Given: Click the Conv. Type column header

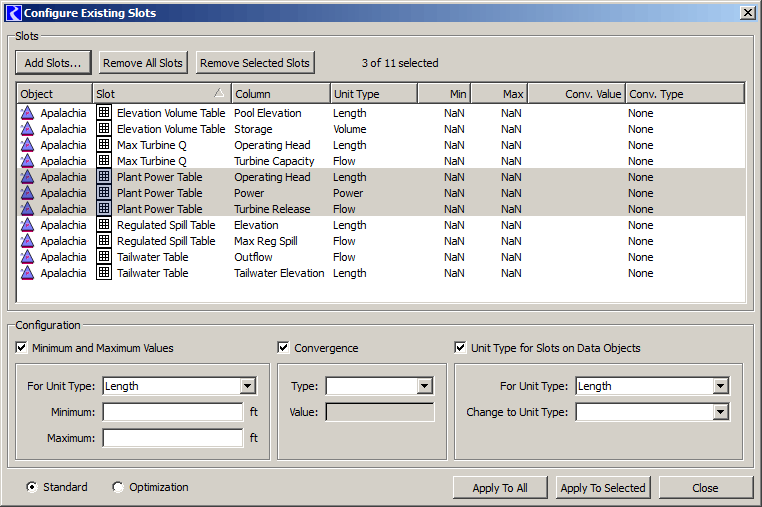Looking at the screenshot, I should (685, 94).
